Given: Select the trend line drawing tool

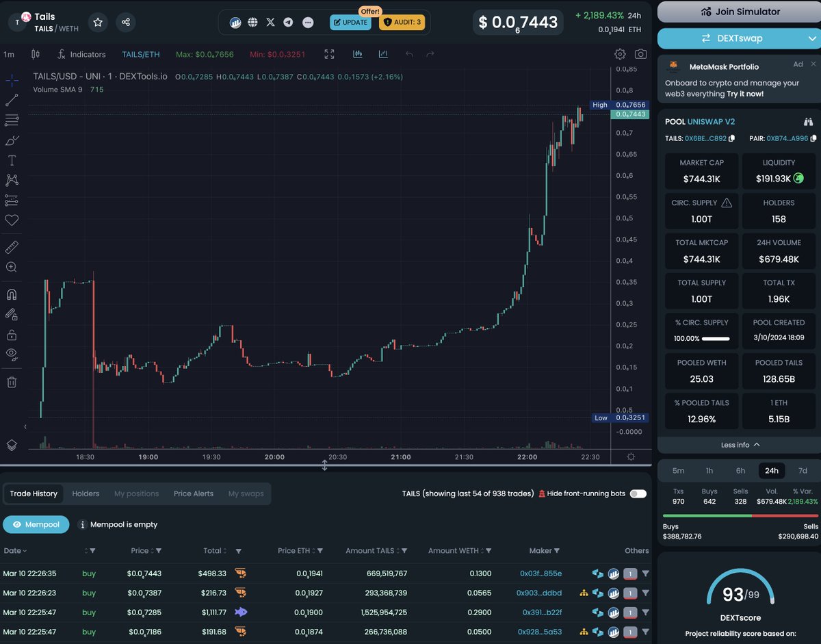Looking at the screenshot, I should pyautogui.click(x=12, y=101).
